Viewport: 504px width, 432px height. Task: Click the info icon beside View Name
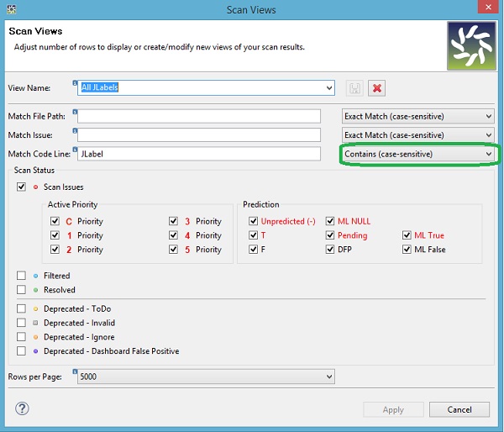click(76, 83)
